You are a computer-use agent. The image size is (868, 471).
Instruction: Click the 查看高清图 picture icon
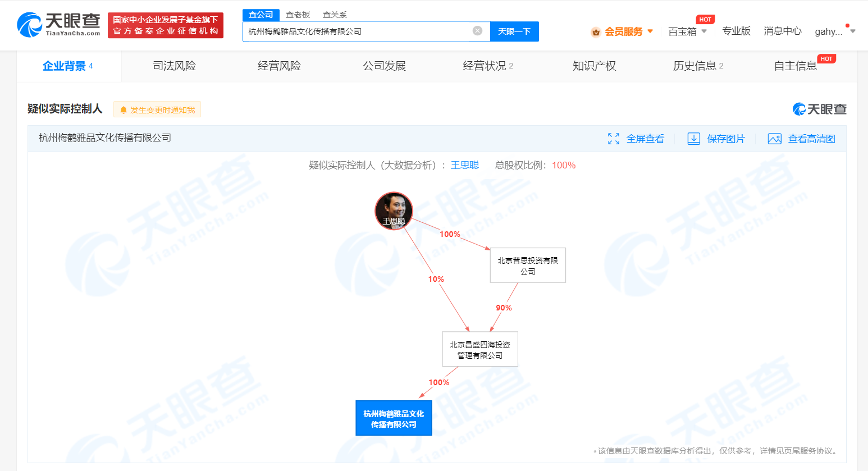pyautogui.click(x=775, y=138)
